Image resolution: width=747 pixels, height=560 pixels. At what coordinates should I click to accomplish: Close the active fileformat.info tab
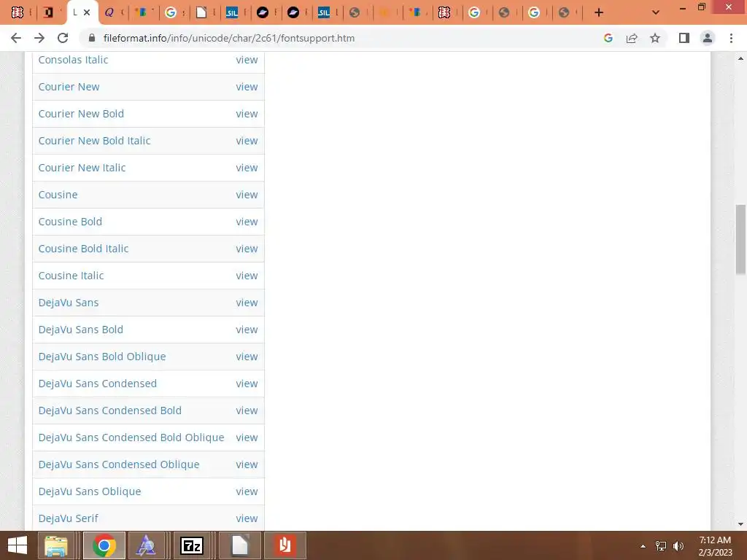point(87,13)
